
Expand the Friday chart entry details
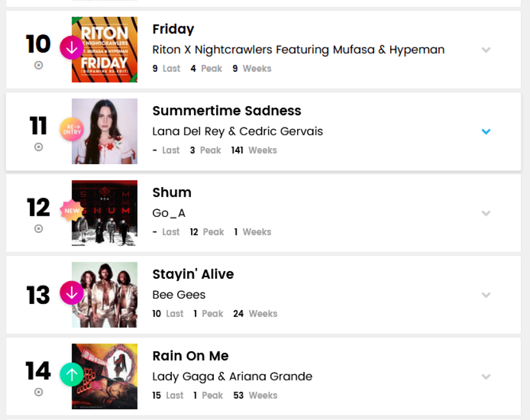coord(486,50)
